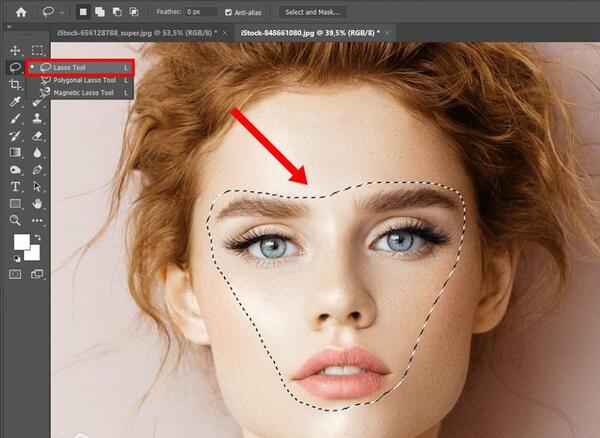Collapse the tools panel with double arrows

[x=9, y=27]
